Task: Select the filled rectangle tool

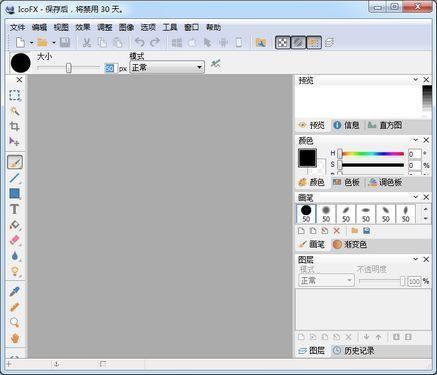Action: [14, 194]
